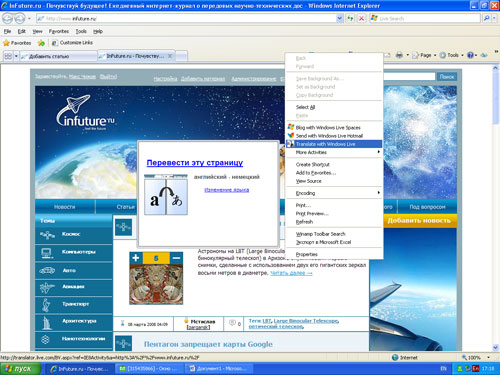Click the Favorites star icon

click(6, 43)
